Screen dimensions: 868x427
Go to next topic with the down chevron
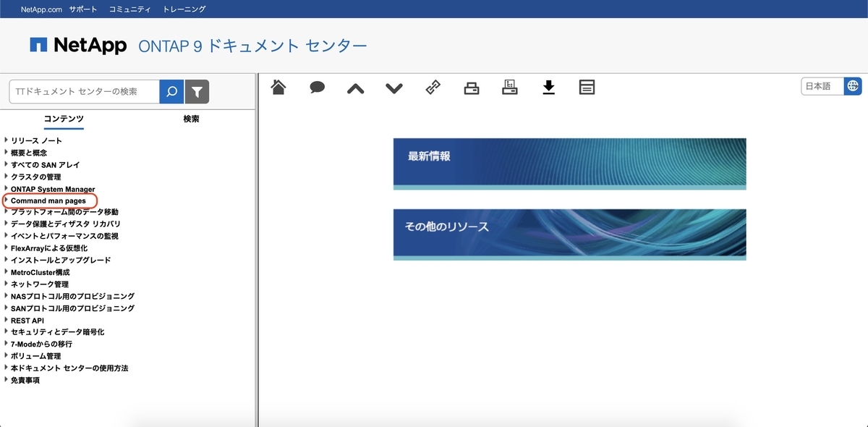[x=394, y=88]
